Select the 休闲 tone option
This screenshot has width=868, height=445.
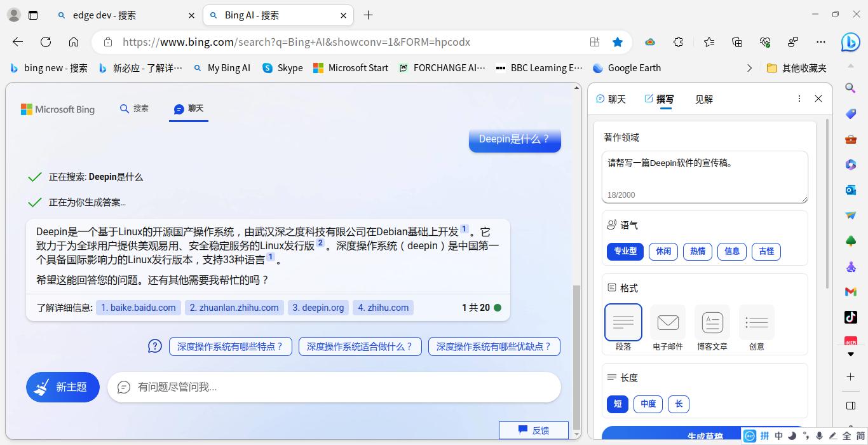tap(663, 251)
